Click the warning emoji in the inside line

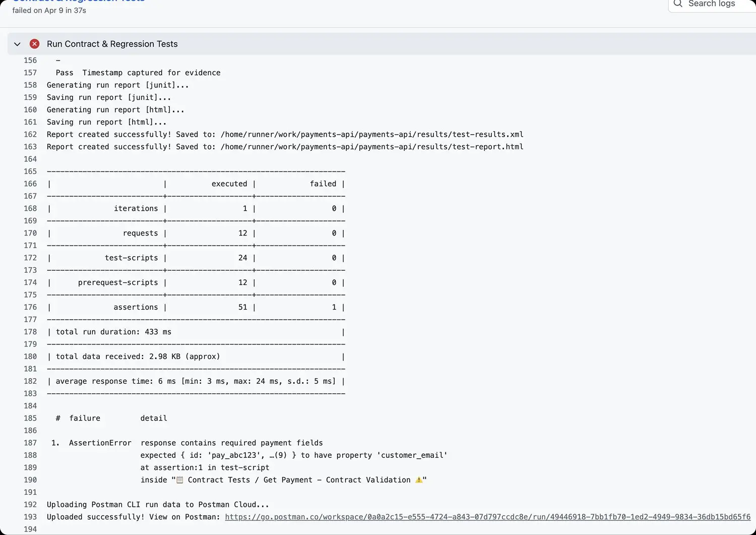(418, 480)
